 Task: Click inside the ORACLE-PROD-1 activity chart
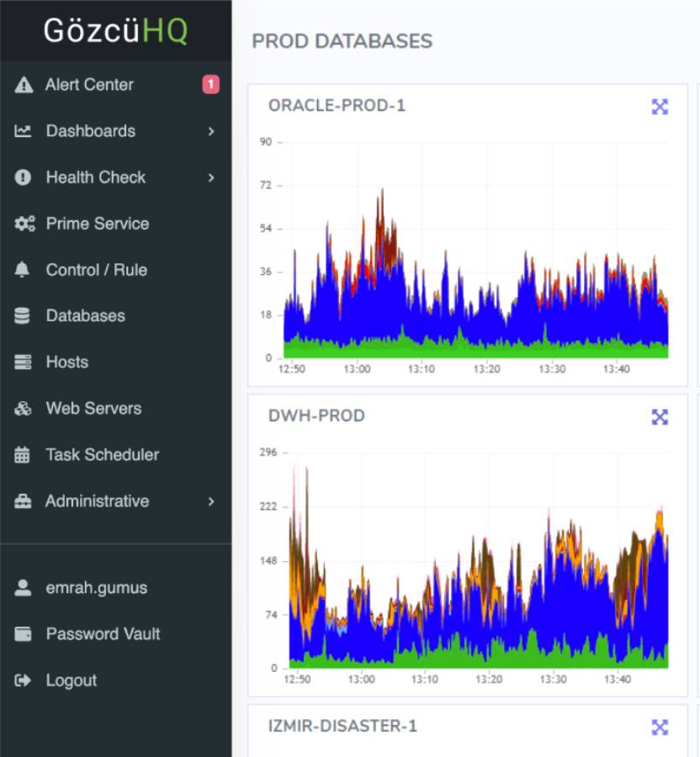[476, 250]
